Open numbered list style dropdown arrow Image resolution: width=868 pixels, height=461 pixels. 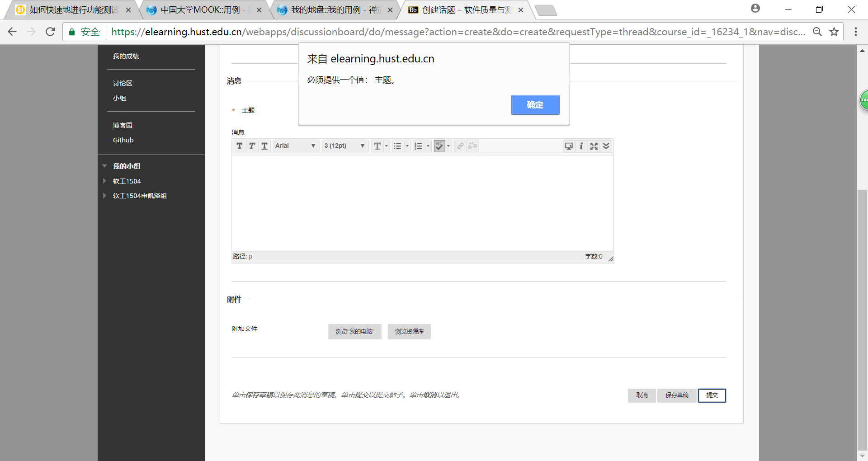(428, 146)
